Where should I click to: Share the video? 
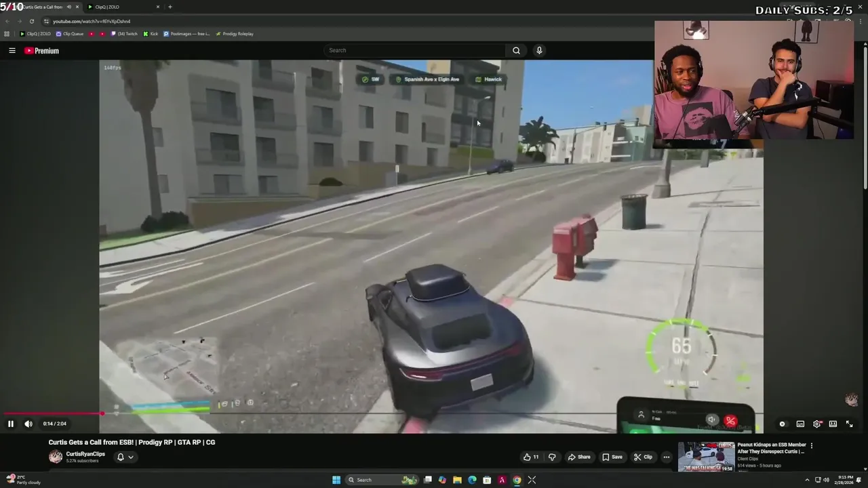tap(579, 457)
